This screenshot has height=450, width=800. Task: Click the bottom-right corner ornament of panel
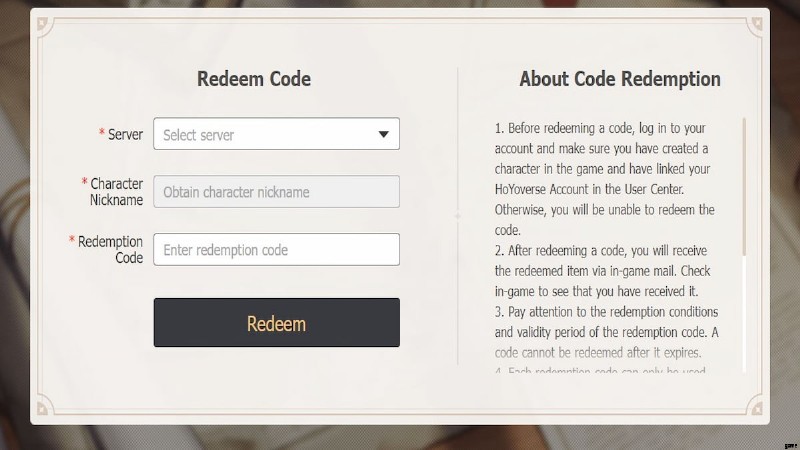(x=757, y=407)
